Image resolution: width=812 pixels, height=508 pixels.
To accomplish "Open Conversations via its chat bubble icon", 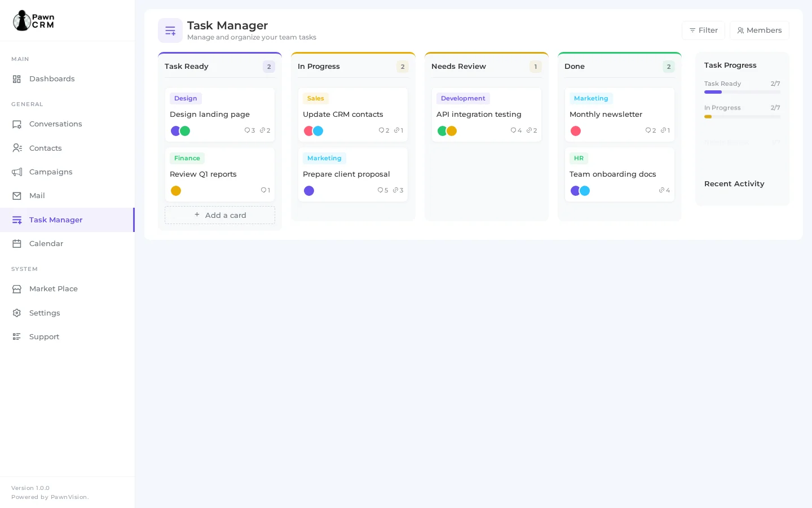I will [x=17, y=124].
